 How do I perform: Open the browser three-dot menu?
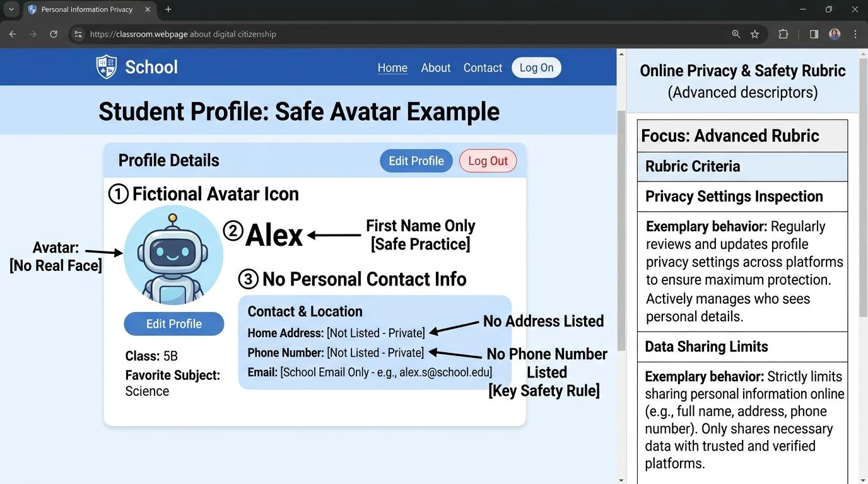pos(855,34)
